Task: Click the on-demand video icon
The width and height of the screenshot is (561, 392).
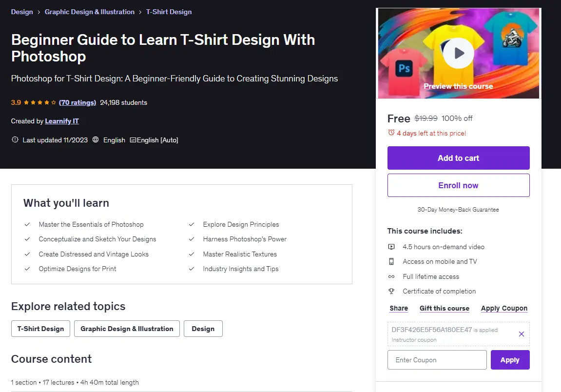Action: [391, 247]
